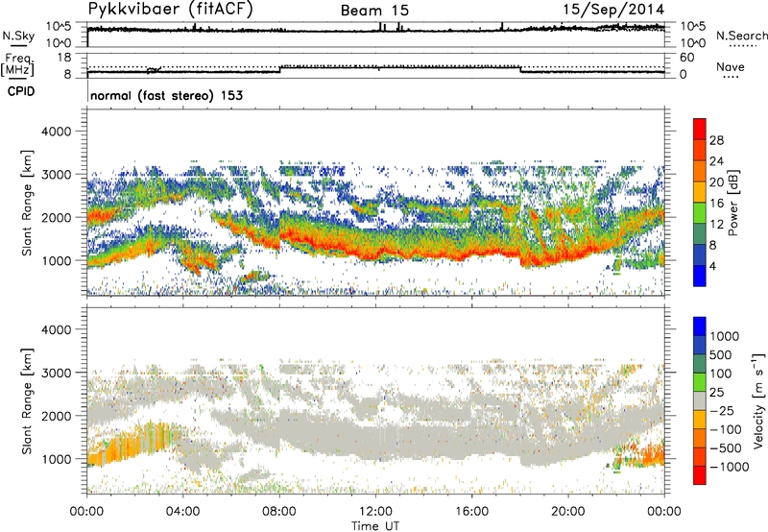The image size is (768, 532).
Task: Click the '1000' tick on Velocity scale
Action: 724,336
